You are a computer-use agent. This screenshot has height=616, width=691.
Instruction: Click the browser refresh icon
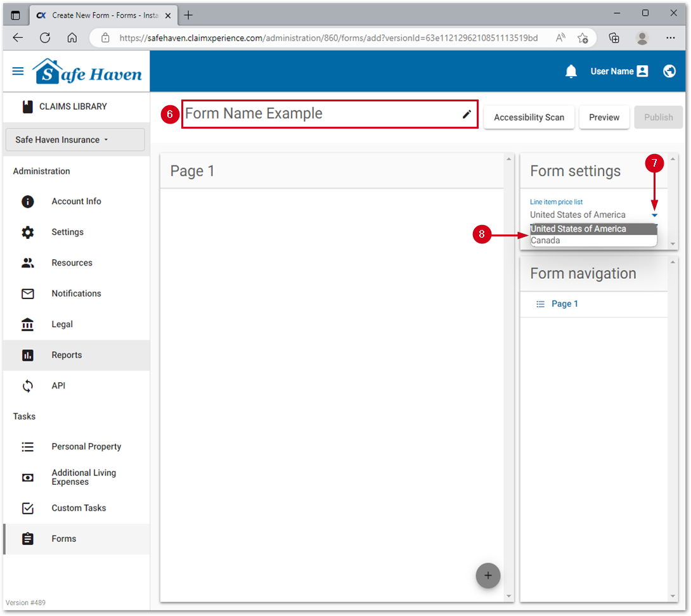[x=45, y=37]
